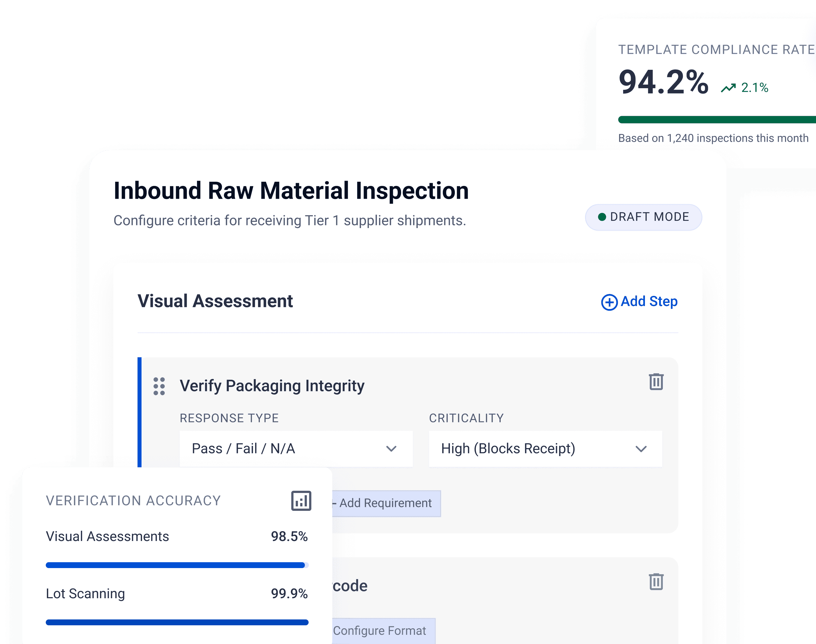816x644 pixels.
Task: Toggle the DRAFT MODE badge
Action: [x=643, y=217]
